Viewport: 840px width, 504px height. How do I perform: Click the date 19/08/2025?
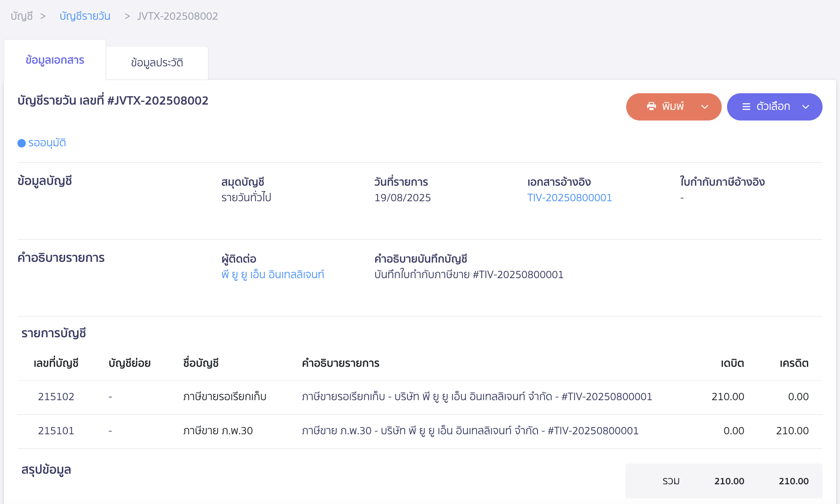403,198
